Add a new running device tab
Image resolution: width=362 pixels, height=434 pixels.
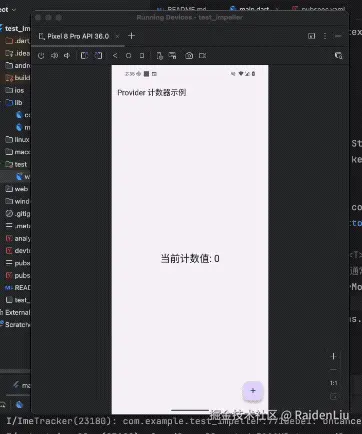tap(131, 36)
